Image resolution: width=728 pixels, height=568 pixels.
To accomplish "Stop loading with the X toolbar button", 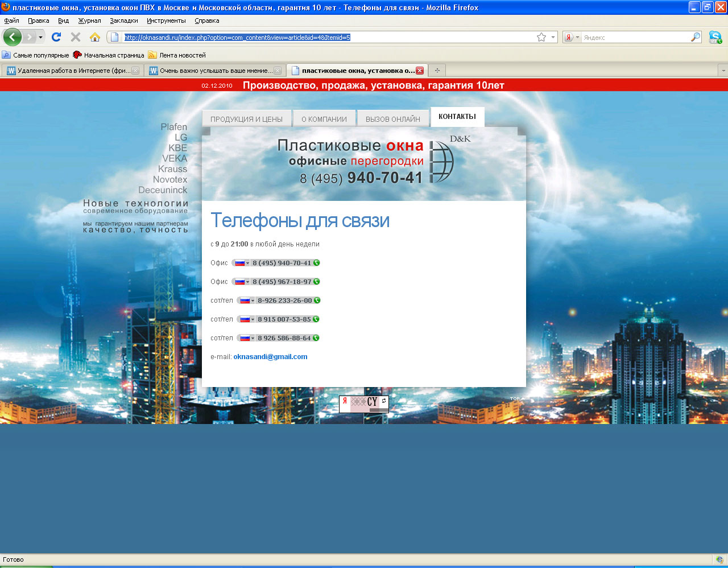I will 76,37.
